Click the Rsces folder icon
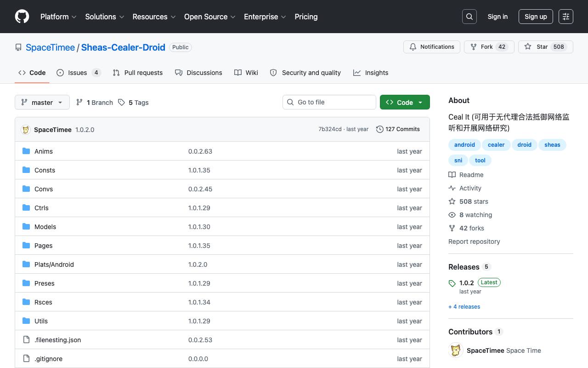The image size is (588, 368). 26,302
